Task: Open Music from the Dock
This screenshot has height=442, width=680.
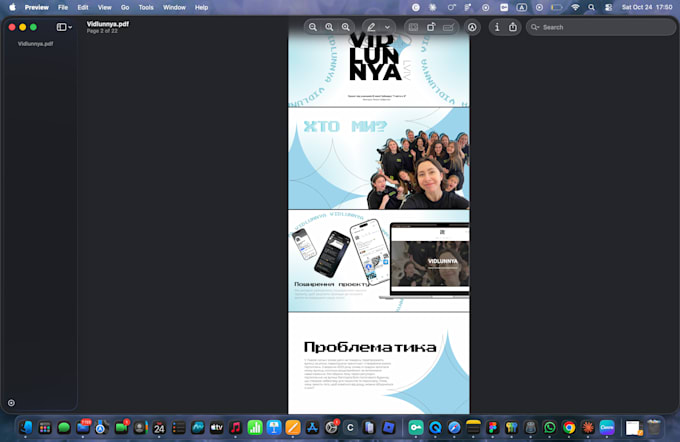Action: (235, 428)
